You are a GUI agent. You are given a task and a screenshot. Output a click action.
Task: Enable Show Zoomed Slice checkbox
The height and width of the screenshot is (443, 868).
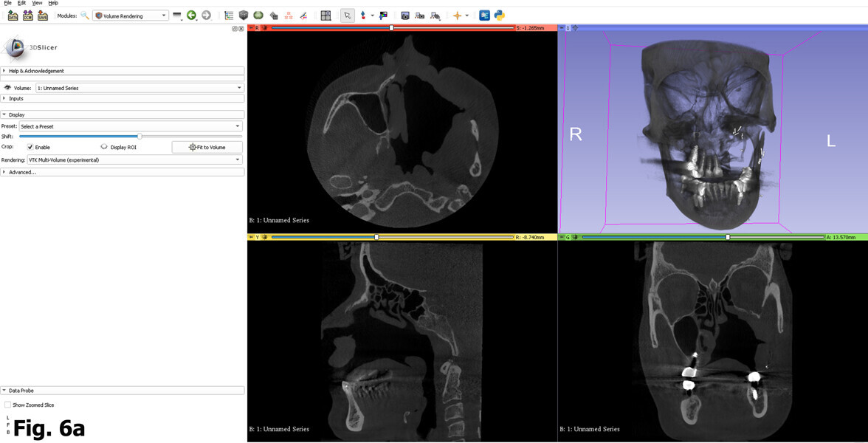click(x=8, y=405)
